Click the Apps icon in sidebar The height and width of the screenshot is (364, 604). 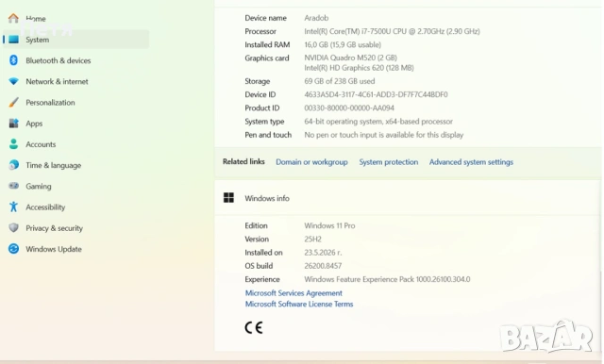pyautogui.click(x=13, y=124)
